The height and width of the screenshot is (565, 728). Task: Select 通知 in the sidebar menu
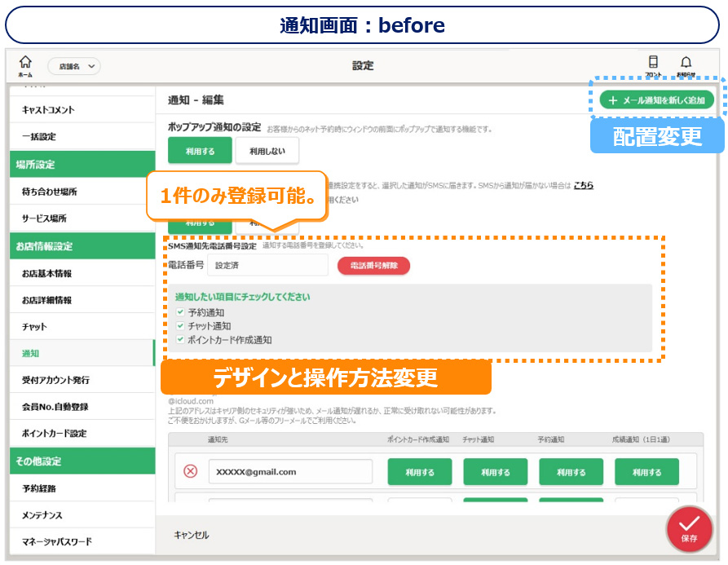pyautogui.click(x=30, y=353)
